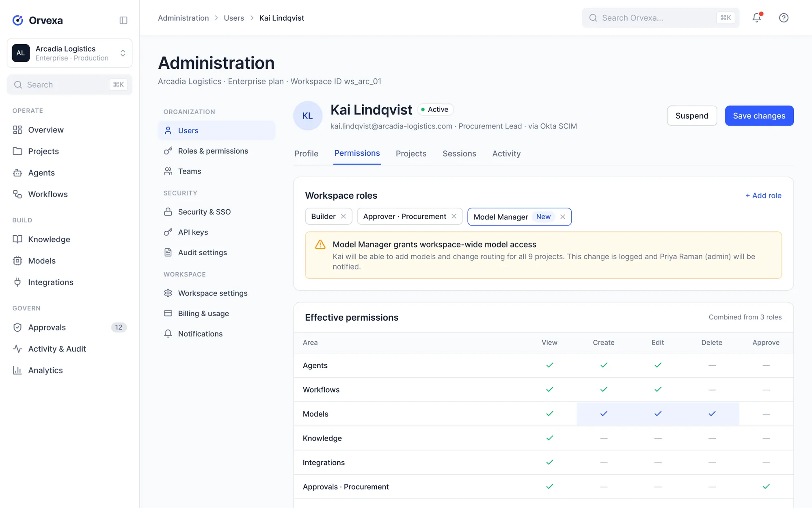Open the help question mark icon
812x508 pixels.
[x=784, y=18]
